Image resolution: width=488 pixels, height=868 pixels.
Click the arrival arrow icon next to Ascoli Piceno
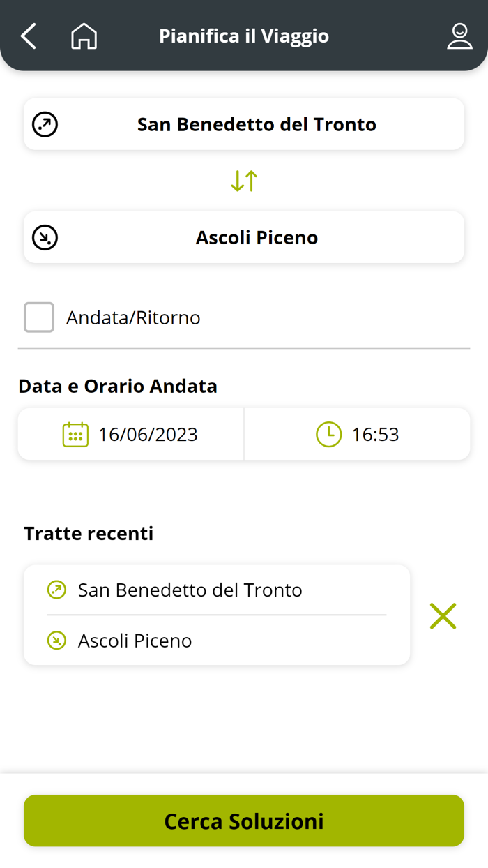coord(45,237)
